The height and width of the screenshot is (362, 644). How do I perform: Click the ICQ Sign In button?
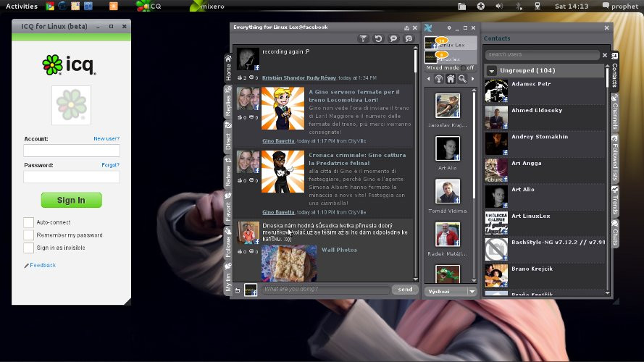tap(72, 200)
